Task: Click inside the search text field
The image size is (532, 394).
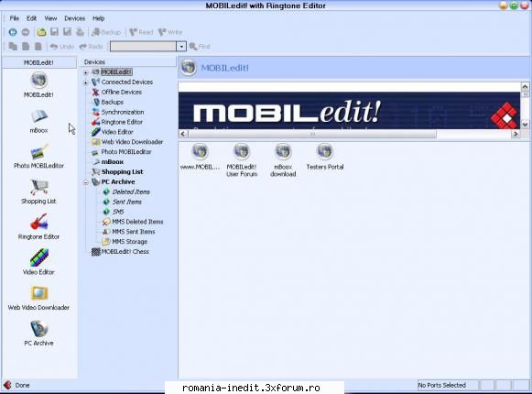Action: tap(143, 47)
